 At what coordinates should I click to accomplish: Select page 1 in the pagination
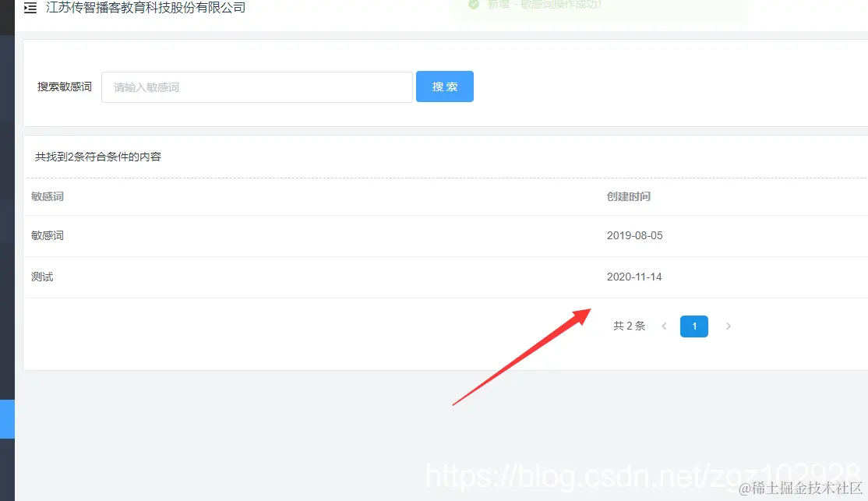pyautogui.click(x=694, y=326)
